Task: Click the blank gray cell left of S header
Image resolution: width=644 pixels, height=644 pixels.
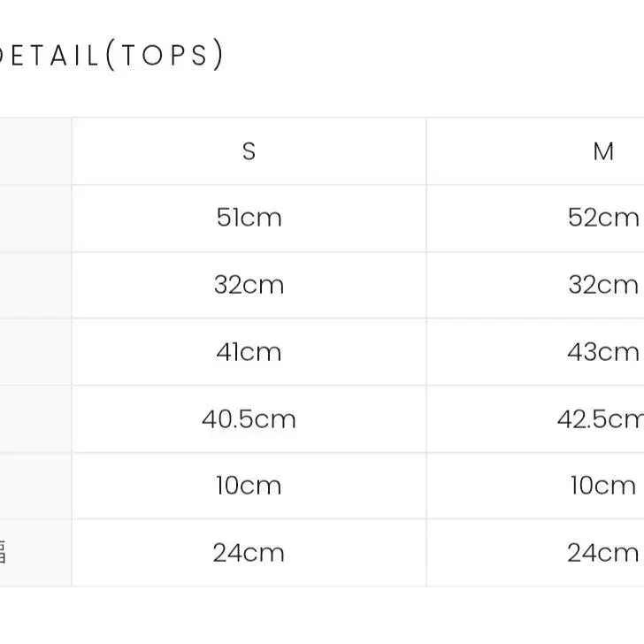Action: point(34,151)
